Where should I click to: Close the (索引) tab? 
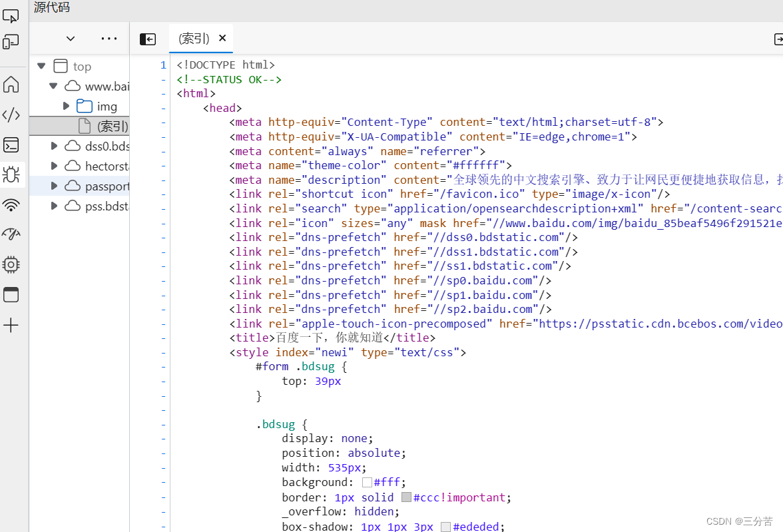tap(222, 38)
